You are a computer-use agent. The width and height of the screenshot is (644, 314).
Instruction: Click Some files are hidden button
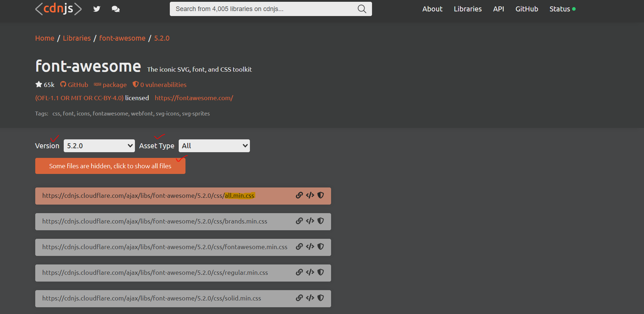[x=110, y=166]
